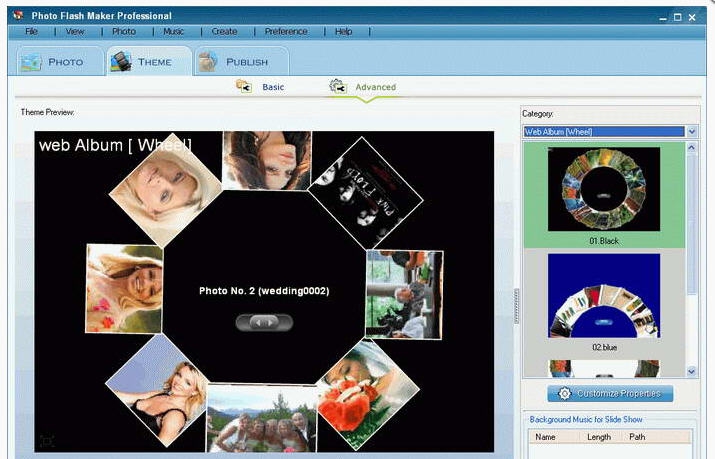
Task: Open the File menu
Action: 31,31
